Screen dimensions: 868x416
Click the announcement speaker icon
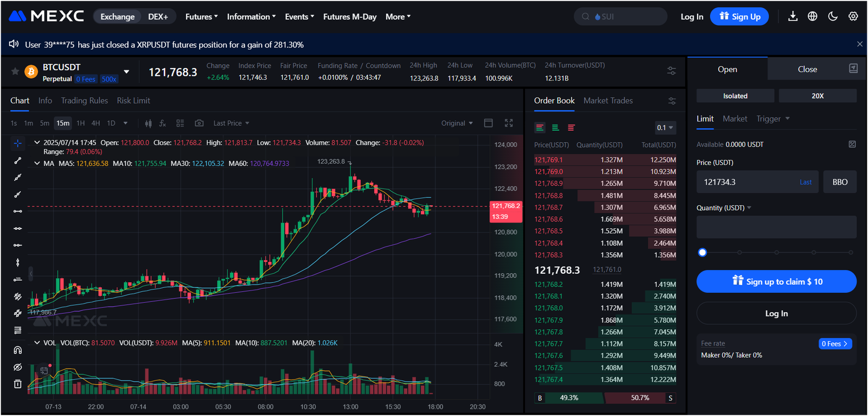click(14, 44)
